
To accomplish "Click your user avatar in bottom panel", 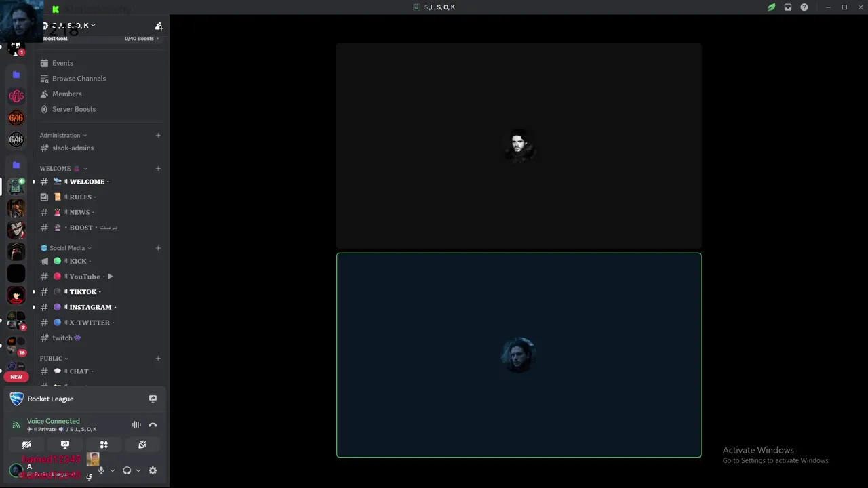I will (16, 470).
